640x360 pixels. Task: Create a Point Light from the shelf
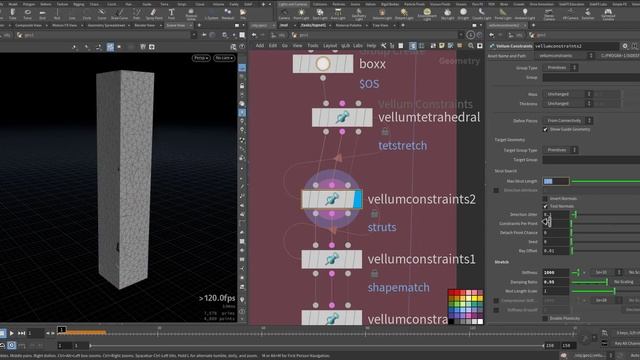(x=301, y=14)
